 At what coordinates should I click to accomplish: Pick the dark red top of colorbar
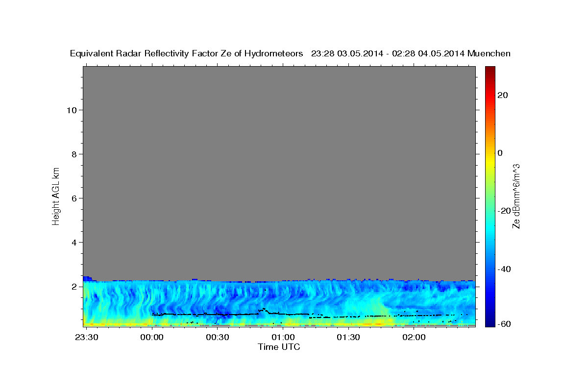coord(490,69)
